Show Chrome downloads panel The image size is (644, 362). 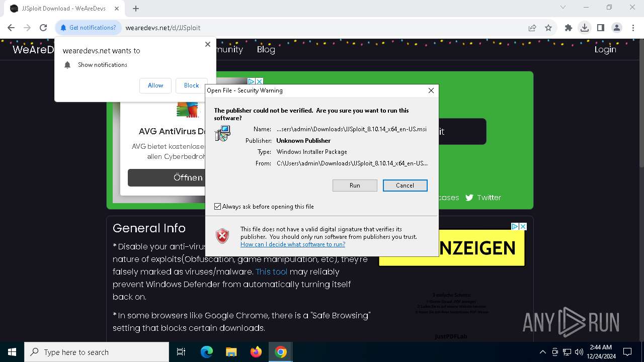[585, 28]
